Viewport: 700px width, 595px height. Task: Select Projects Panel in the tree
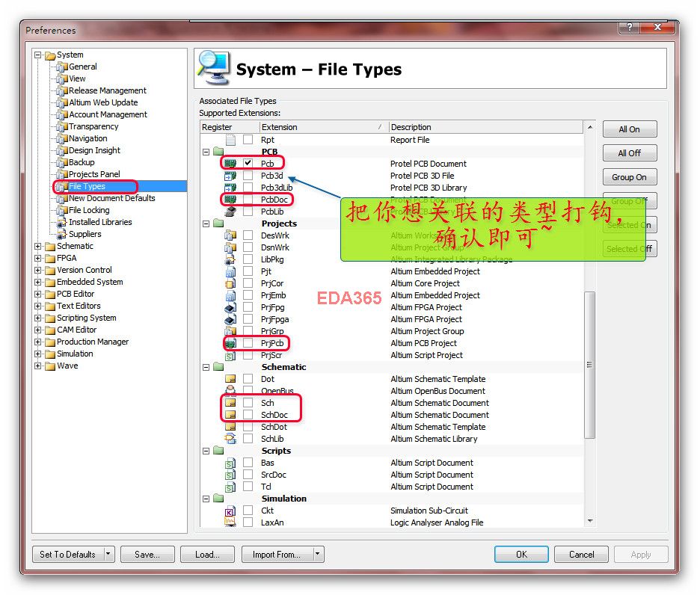(94, 174)
